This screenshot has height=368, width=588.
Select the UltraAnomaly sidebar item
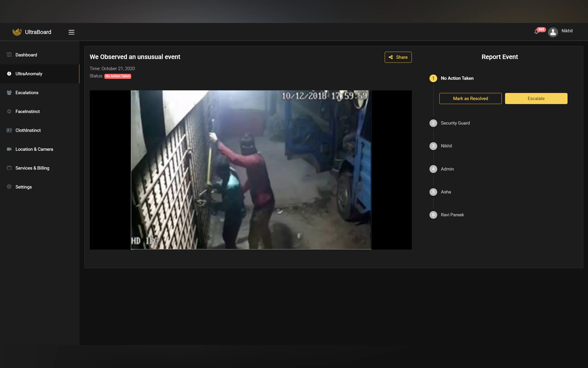[29, 74]
